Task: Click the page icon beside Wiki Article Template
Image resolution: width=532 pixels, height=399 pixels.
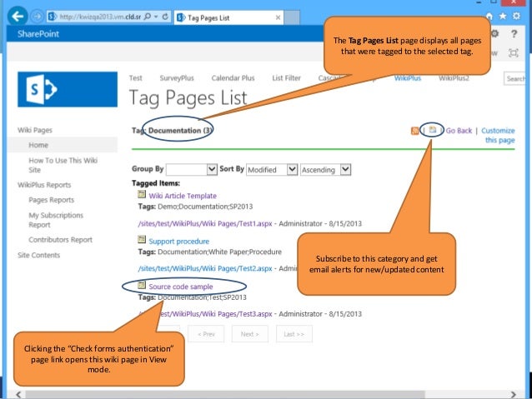Action: pyautogui.click(x=142, y=194)
